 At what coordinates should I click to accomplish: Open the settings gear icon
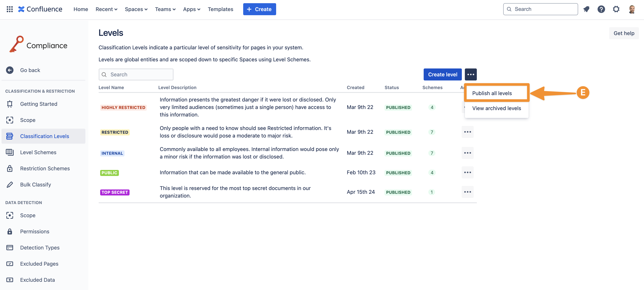[616, 9]
